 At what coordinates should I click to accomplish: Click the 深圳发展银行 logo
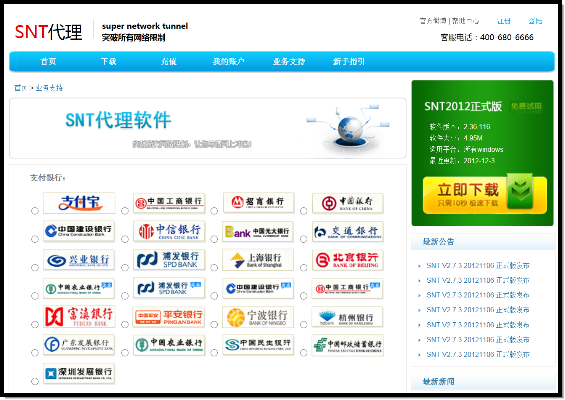[79, 373]
